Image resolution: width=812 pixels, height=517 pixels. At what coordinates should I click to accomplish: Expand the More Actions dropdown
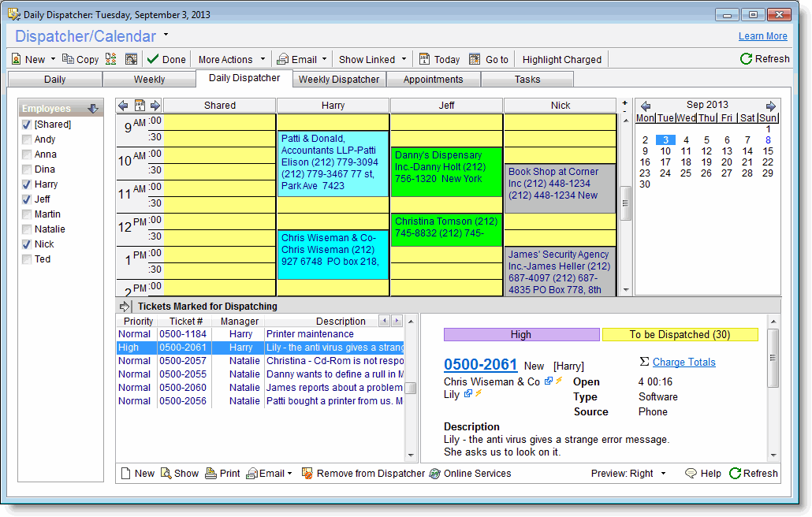coord(231,59)
